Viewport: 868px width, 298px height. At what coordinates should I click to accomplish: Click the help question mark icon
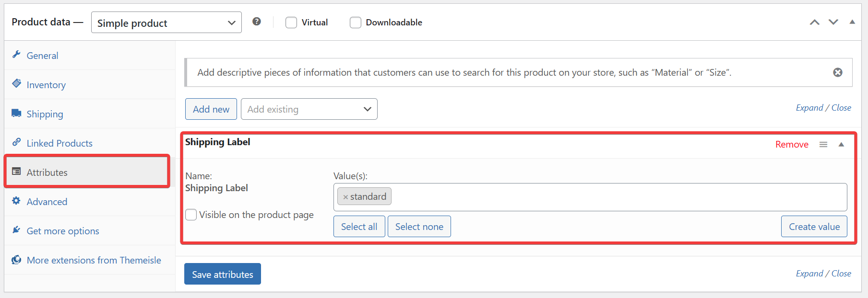click(x=257, y=22)
